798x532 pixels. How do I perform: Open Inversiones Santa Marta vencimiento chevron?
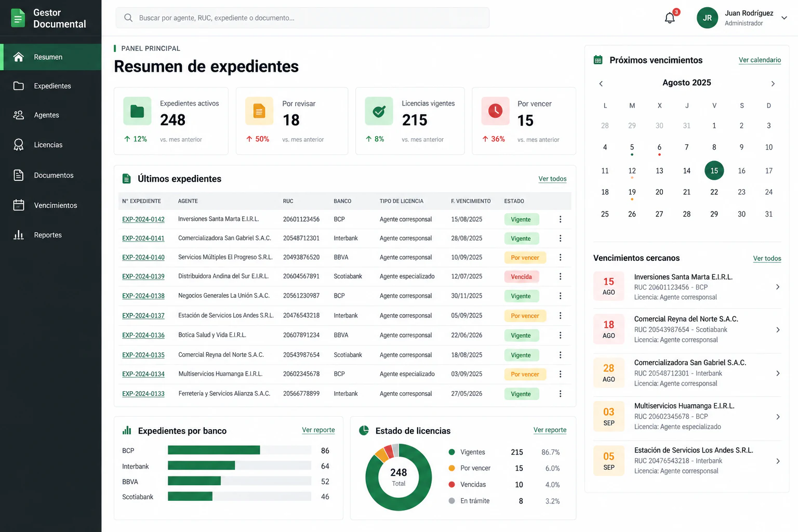pos(778,287)
